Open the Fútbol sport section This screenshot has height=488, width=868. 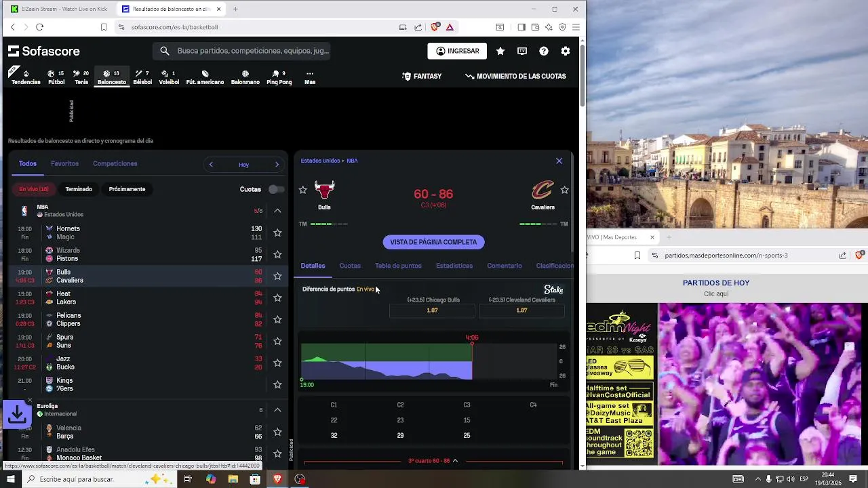[x=56, y=77]
